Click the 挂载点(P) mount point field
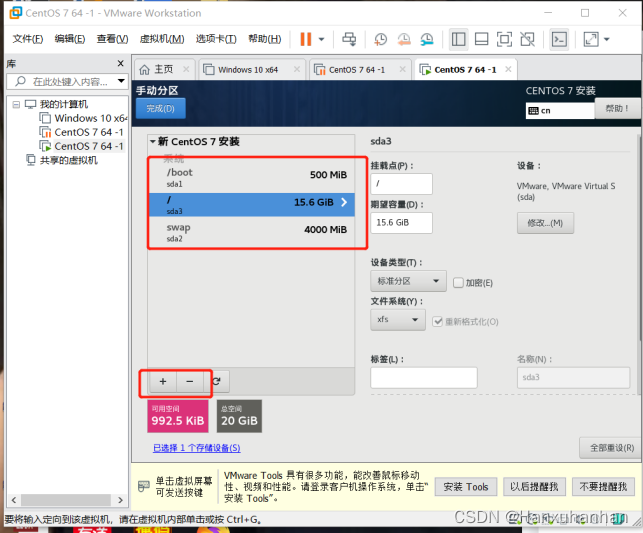Screen dimensions: 643x533 pos(401,184)
